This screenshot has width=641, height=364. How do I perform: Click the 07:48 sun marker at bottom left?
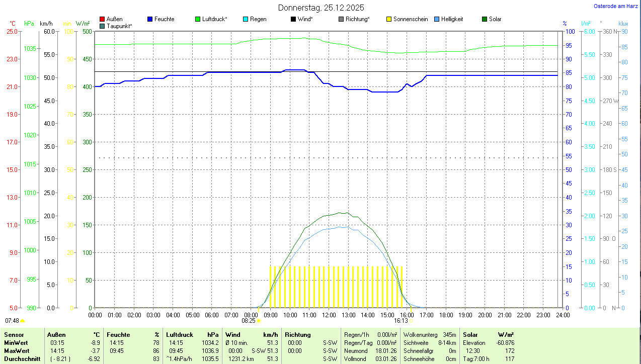[x=15, y=320]
